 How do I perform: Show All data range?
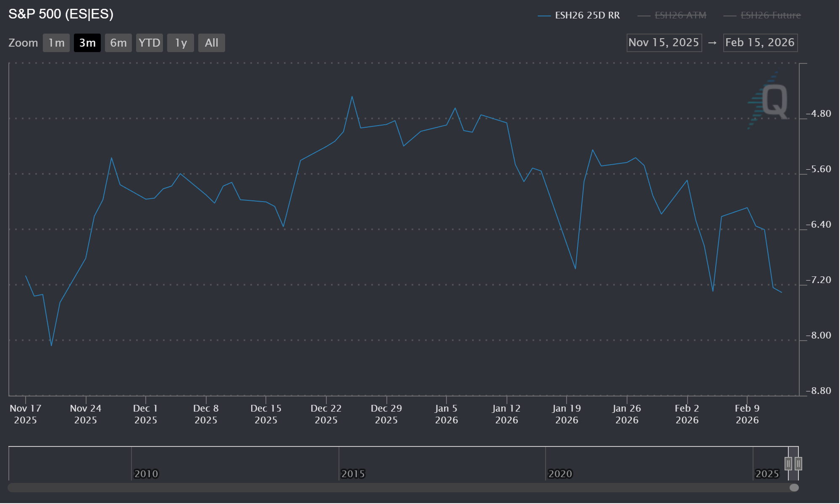pos(211,43)
